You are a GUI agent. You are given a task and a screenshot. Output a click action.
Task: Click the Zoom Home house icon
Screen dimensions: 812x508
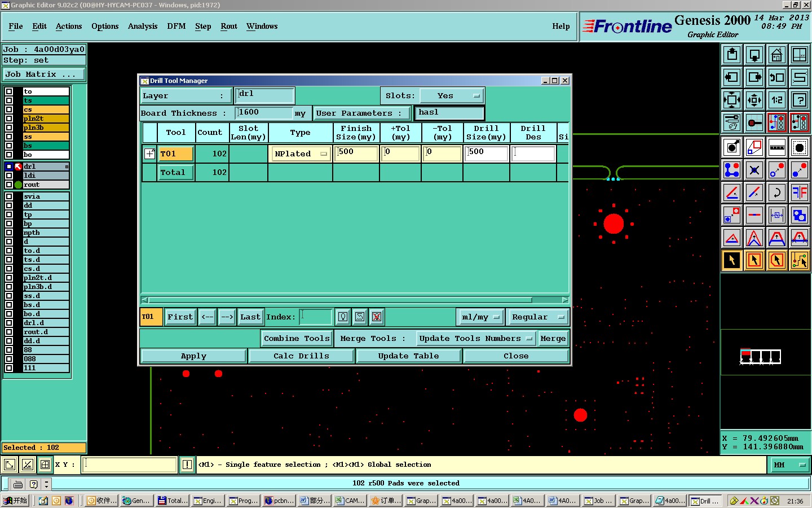click(776, 55)
